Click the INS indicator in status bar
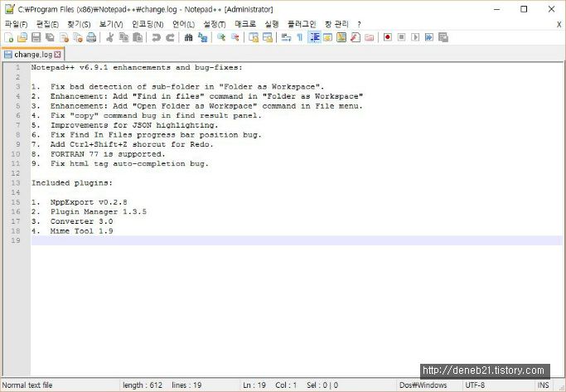The height and width of the screenshot is (392, 566). (543, 385)
